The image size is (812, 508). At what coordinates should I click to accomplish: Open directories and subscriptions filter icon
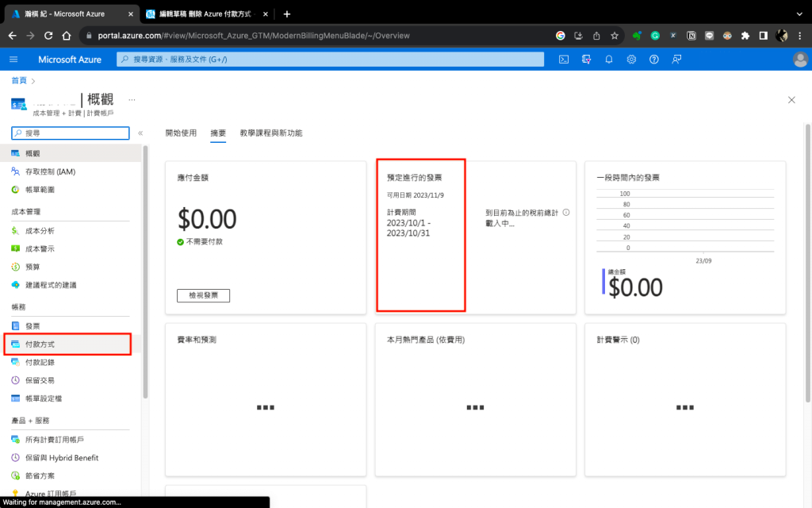(x=586, y=60)
